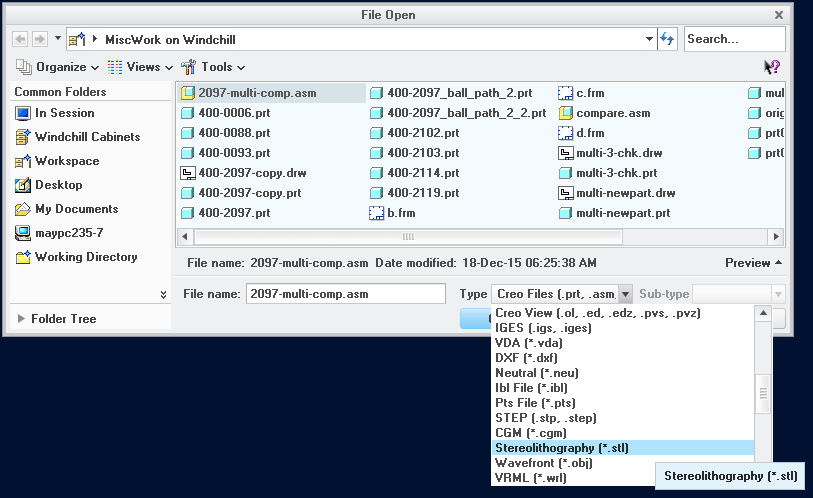Viewport: 813px width, 498px height.
Task: Select part multi-newpart.prt
Action: 614,213
